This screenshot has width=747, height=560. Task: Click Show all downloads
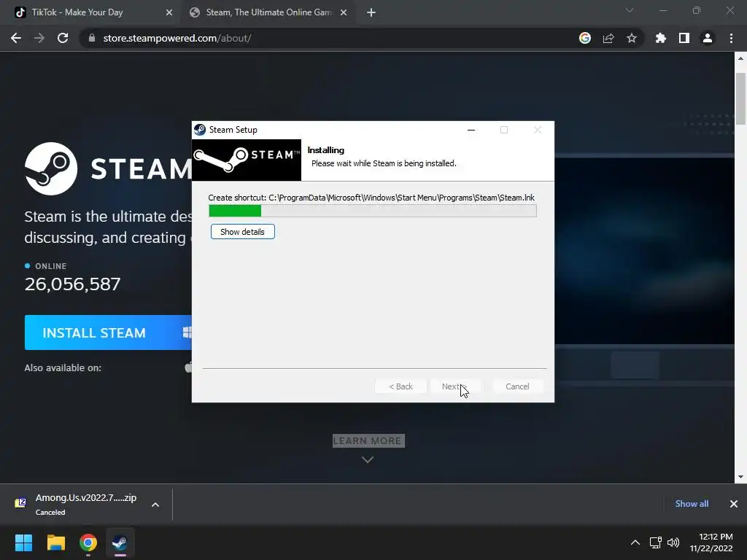(692, 504)
